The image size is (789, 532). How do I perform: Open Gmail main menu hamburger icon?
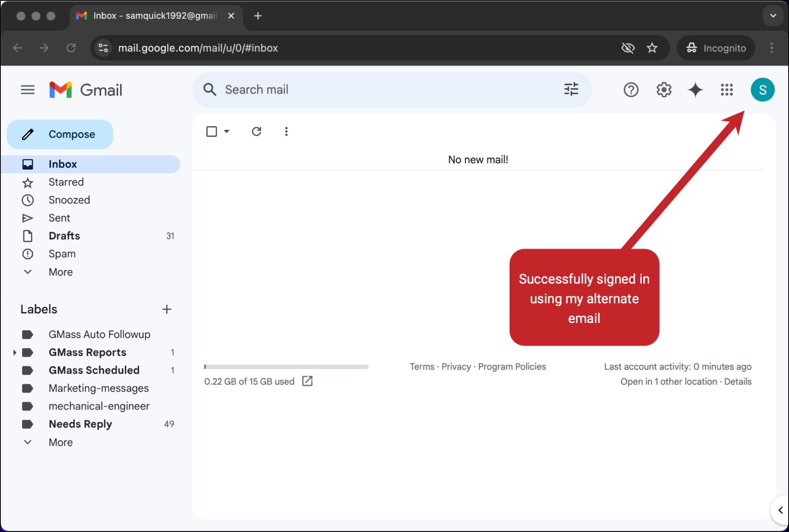tap(27, 90)
